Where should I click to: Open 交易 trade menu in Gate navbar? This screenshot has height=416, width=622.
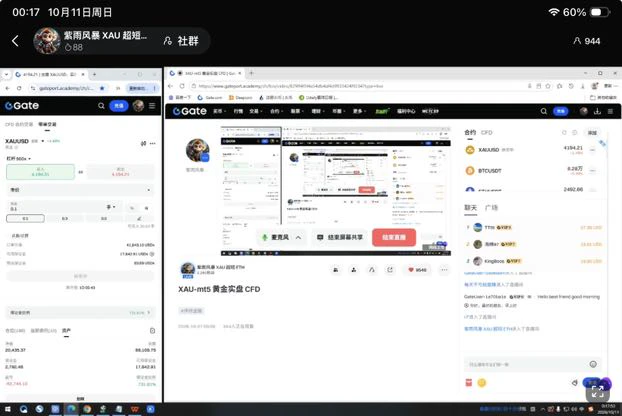(x=255, y=111)
